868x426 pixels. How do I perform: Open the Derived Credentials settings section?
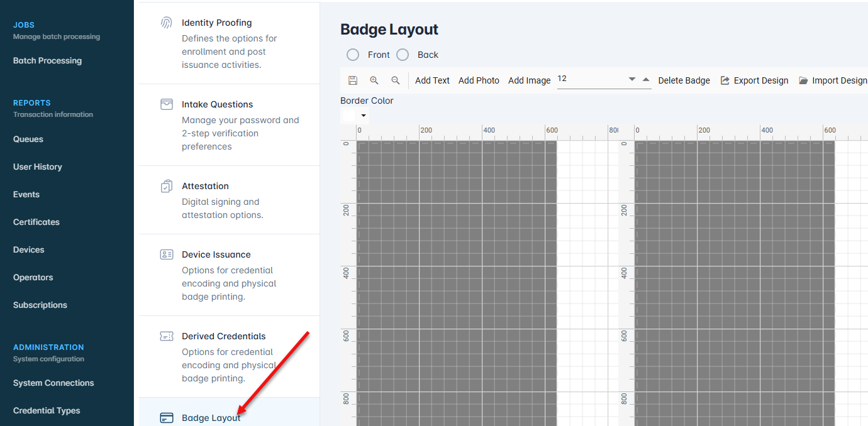pyautogui.click(x=223, y=336)
